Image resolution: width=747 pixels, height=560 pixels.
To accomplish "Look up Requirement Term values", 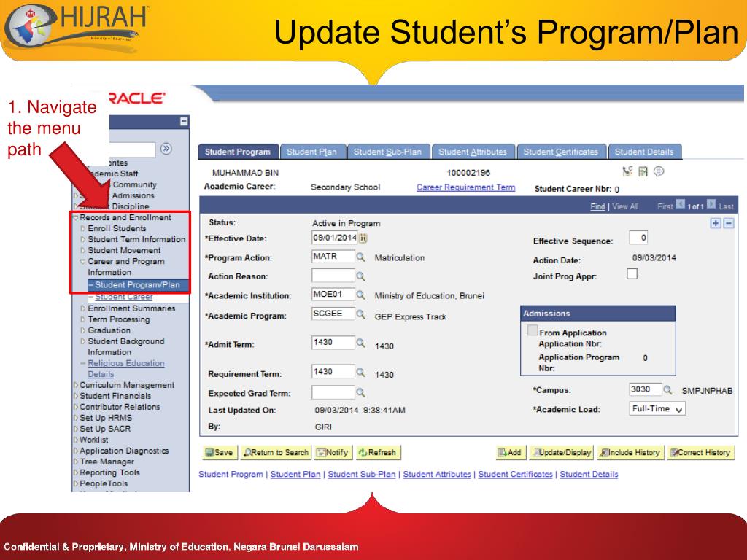I will [360, 373].
